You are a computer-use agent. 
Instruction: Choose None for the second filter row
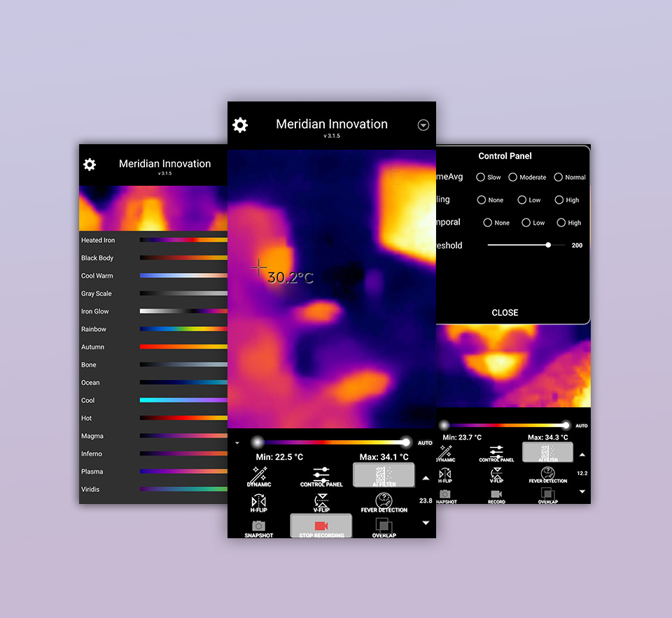point(483,200)
